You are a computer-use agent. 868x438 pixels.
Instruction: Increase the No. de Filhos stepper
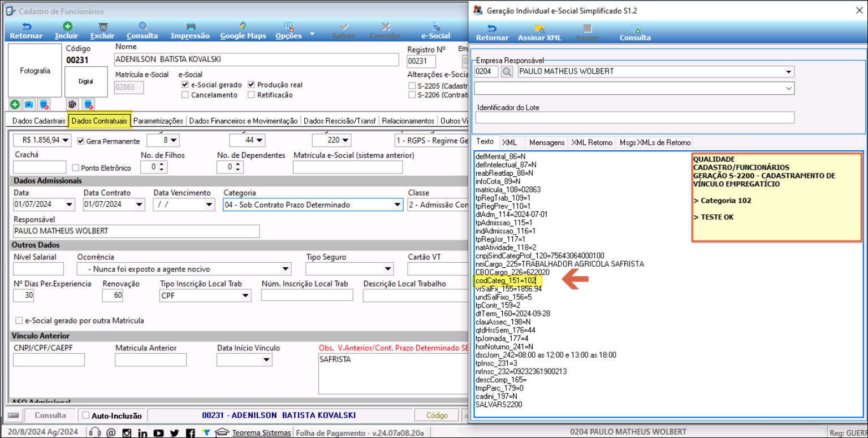pos(163,164)
